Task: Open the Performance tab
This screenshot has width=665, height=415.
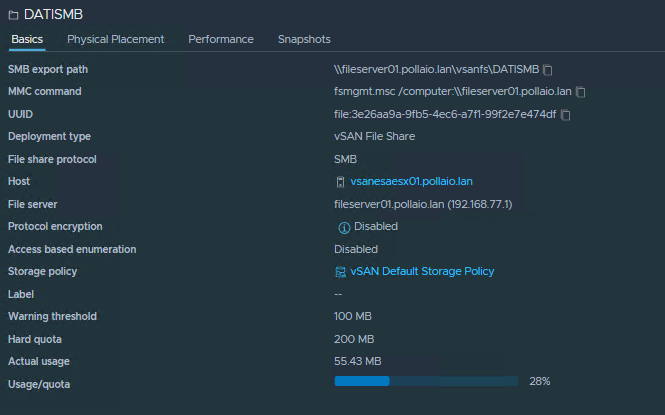Action: pyautogui.click(x=221, y=39)
